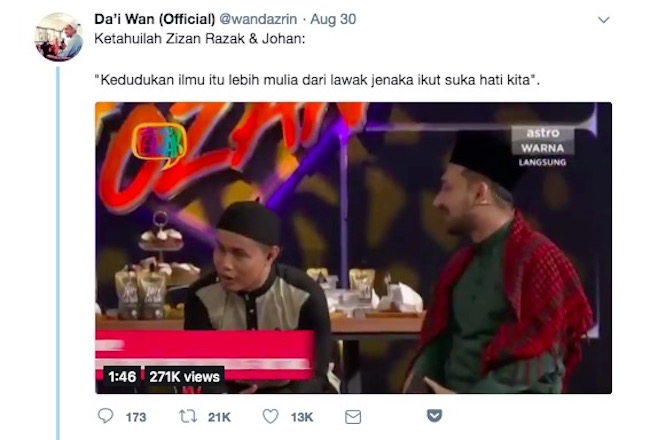Open Da'i Wan profile avatar picture
650x440 pixels.
58,37
